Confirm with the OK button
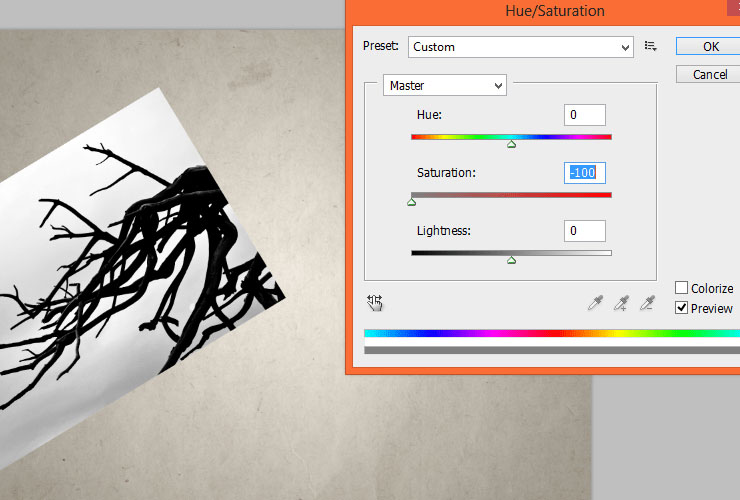Image resolution: width=740 pixels, height=500 pixels. tap(708, 46)
